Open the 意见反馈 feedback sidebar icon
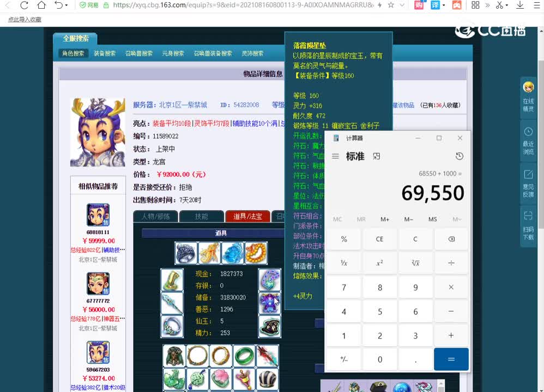 [x=528, y=183]
